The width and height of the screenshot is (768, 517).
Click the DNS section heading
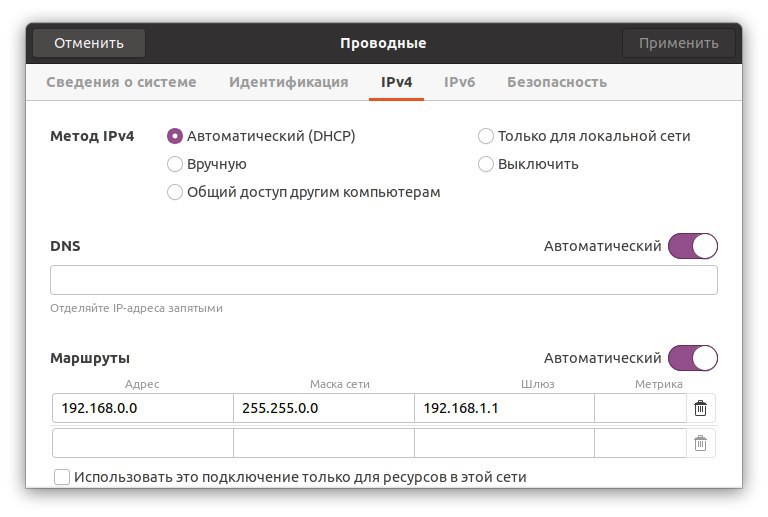click(x=65, y=246)
